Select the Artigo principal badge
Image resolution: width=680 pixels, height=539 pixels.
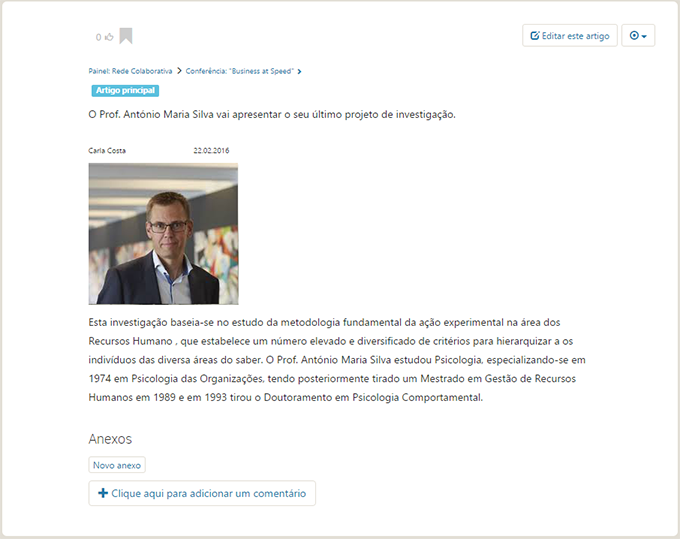125,91
